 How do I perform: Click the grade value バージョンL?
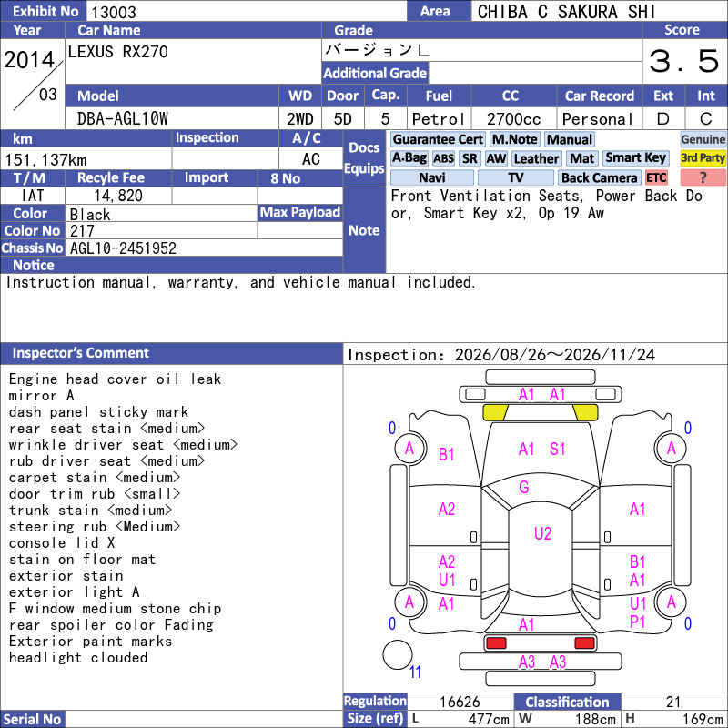coord(377,50)
